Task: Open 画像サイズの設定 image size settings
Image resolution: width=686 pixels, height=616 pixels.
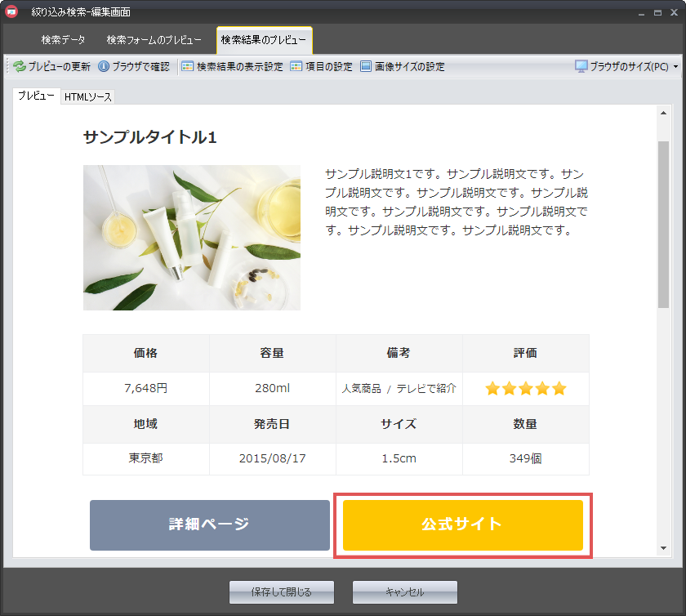Action: [403, 67]
